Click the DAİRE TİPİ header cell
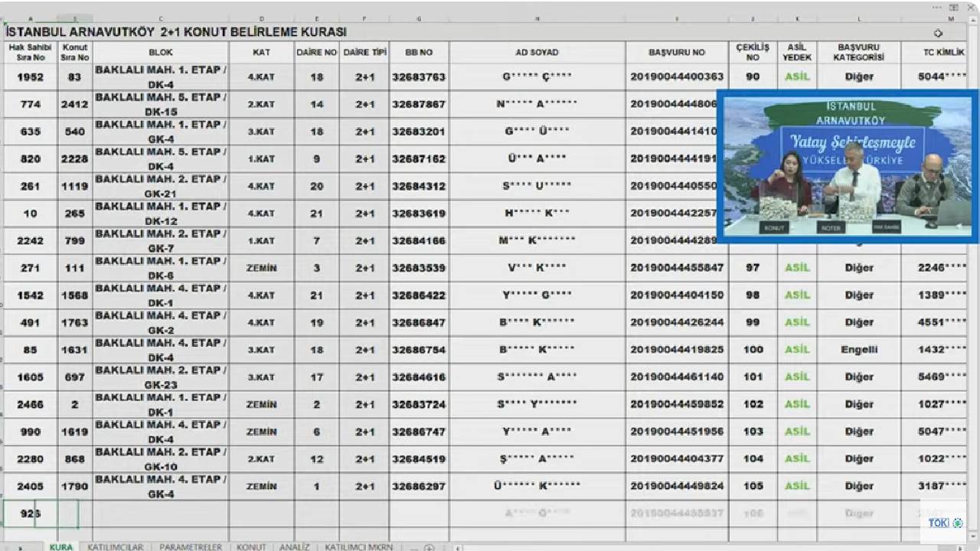This screenshot has width=980, height=551. coord(364,52)
